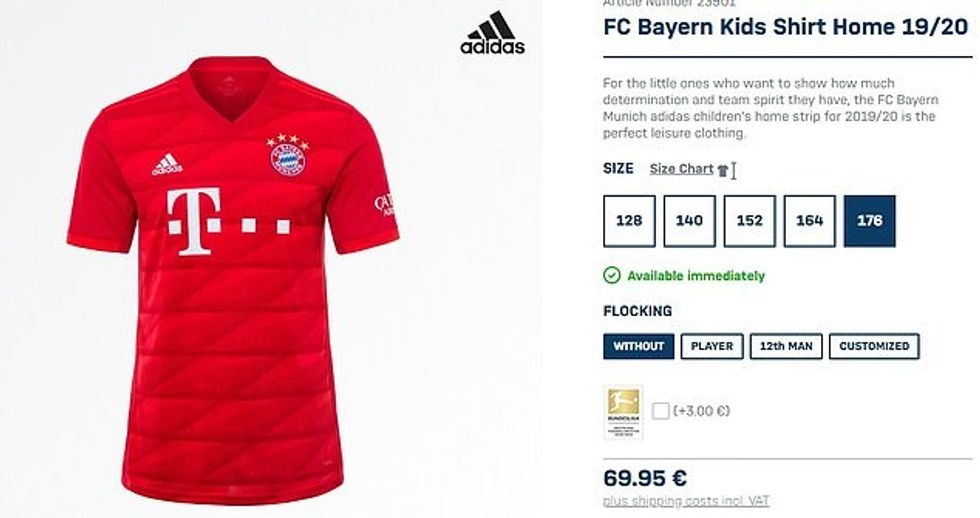This screenshot has width=980, height=518.
Task: Choose CUSTOMIZED flocking
Action: (x=874, y=346)
